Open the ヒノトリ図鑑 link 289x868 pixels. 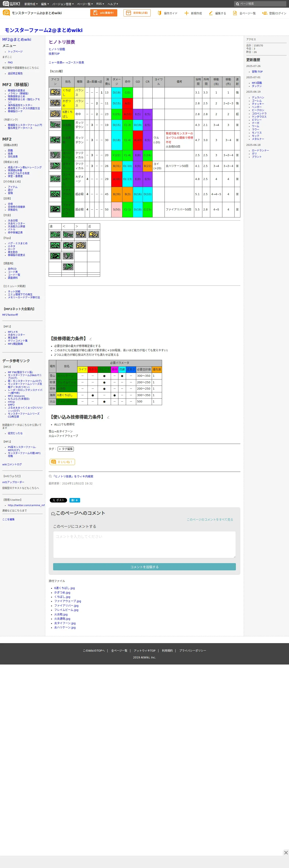coord(57,49)
